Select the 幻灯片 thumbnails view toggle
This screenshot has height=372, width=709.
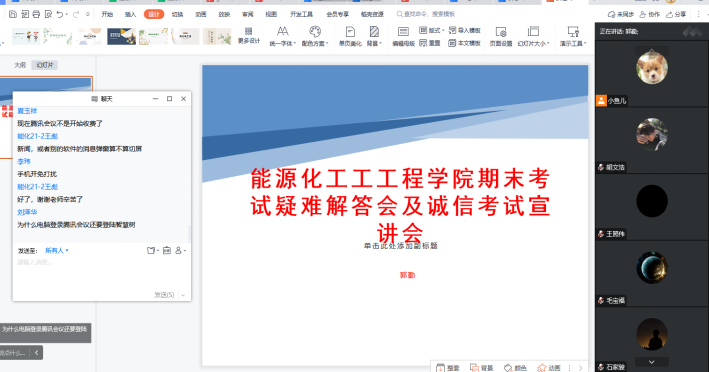[45, 65]
